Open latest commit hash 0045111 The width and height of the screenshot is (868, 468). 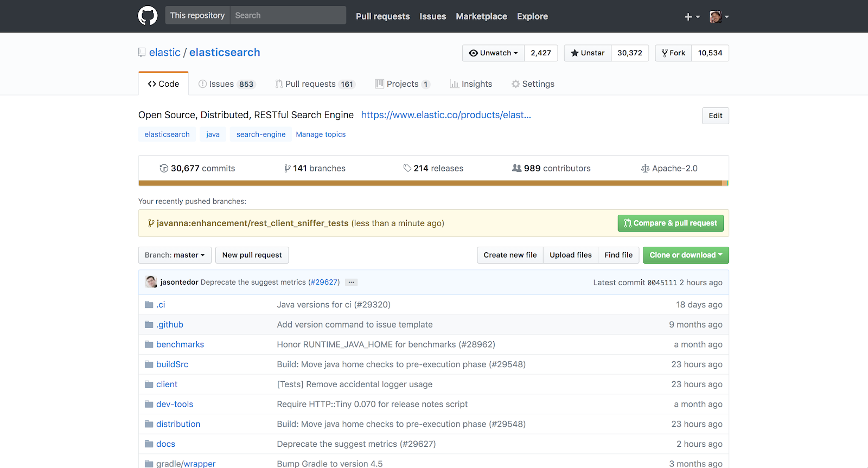click(x=662, y=283)
